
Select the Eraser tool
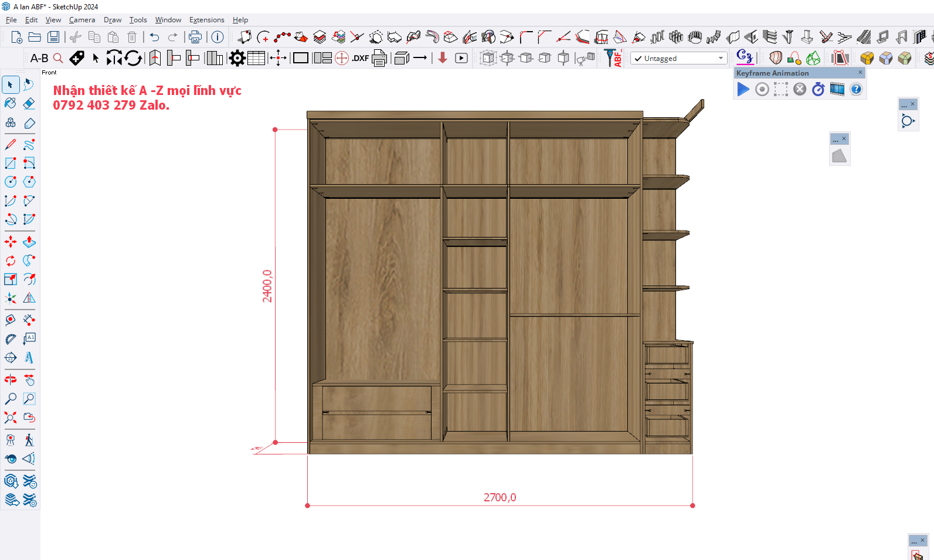pos(29,104)
